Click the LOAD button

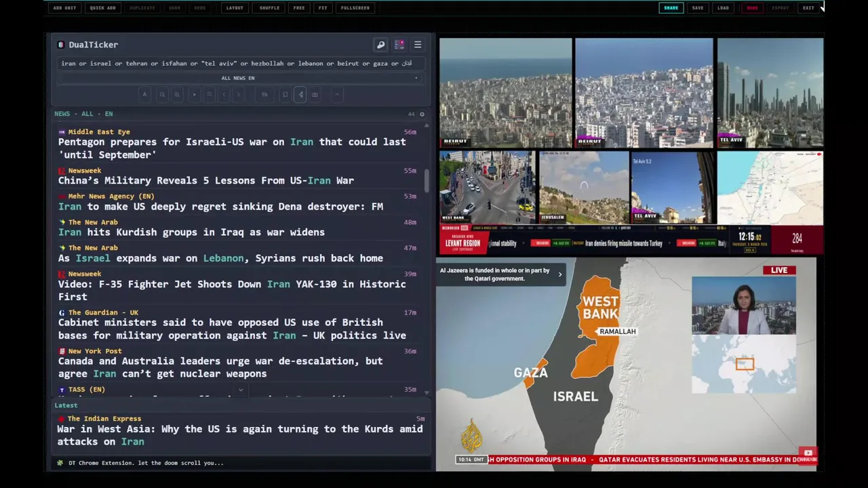pos(724,8)
